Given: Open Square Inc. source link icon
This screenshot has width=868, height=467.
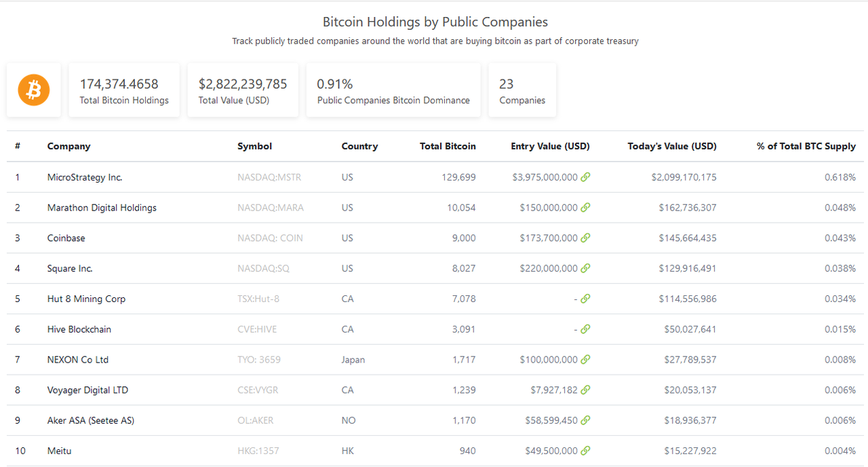Looking at the screenshot, I should point(585,268).
